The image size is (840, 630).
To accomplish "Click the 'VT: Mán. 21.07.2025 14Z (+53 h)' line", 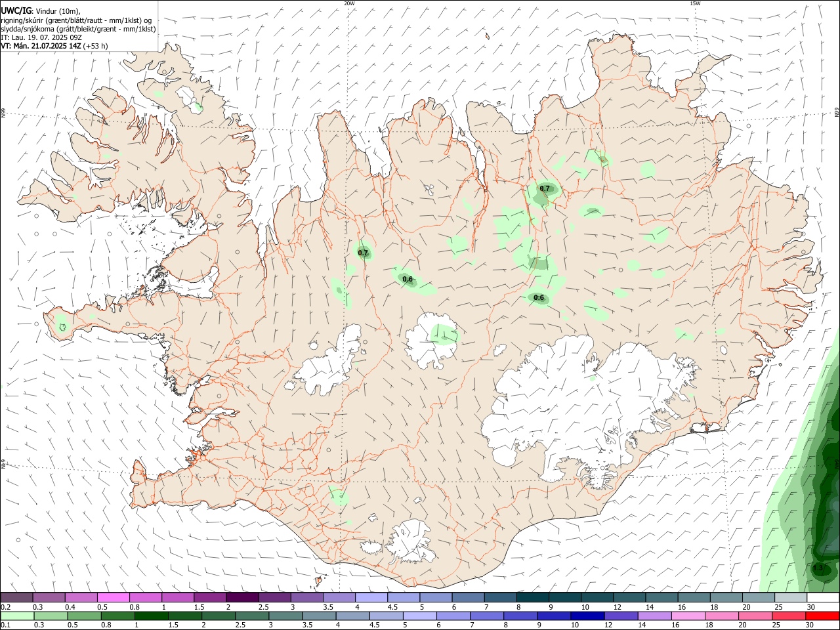I will (x=54, y=46).
